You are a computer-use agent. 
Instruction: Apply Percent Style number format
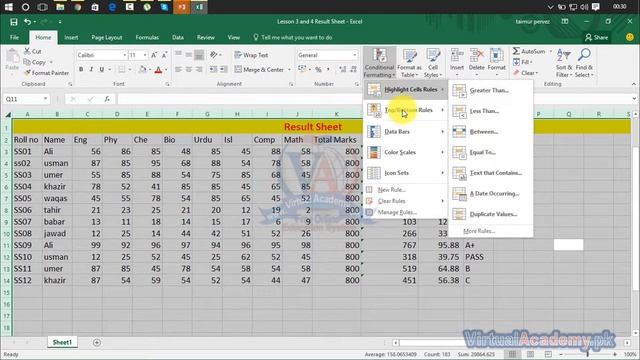318,69
